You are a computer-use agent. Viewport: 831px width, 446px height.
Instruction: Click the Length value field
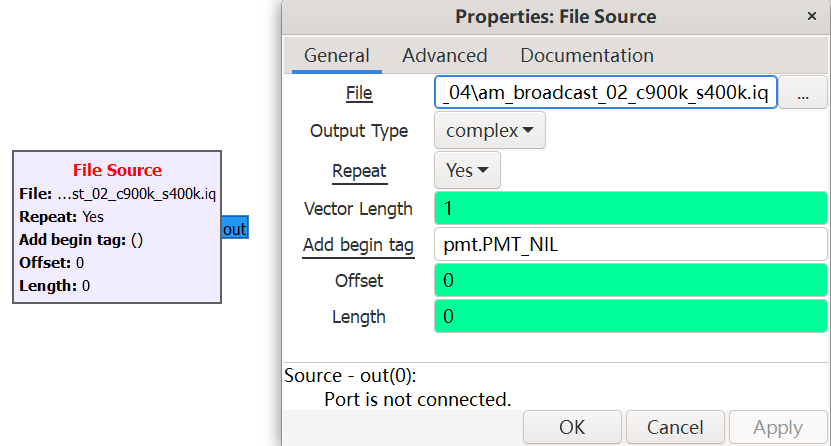(x=630, y=317)
